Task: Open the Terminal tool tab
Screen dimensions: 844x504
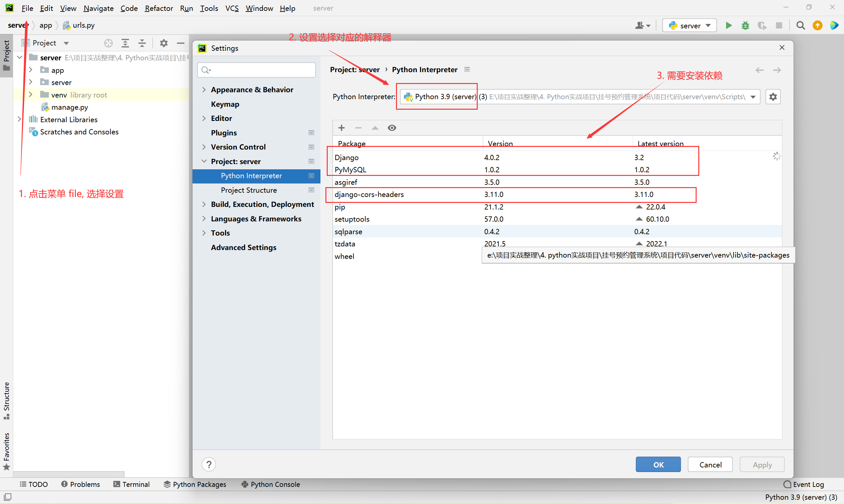Action: [x=132, y=484]
